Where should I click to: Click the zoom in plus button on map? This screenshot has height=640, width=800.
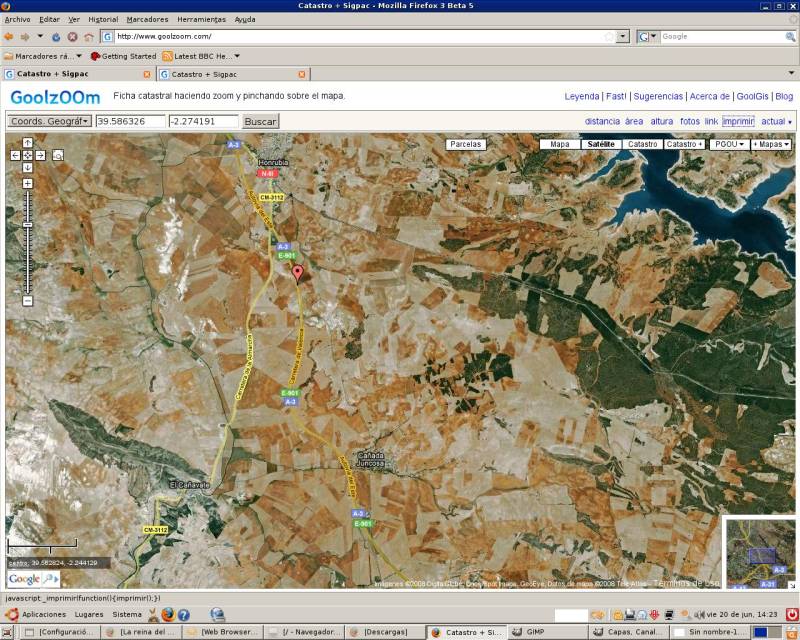tap(27, 183)
